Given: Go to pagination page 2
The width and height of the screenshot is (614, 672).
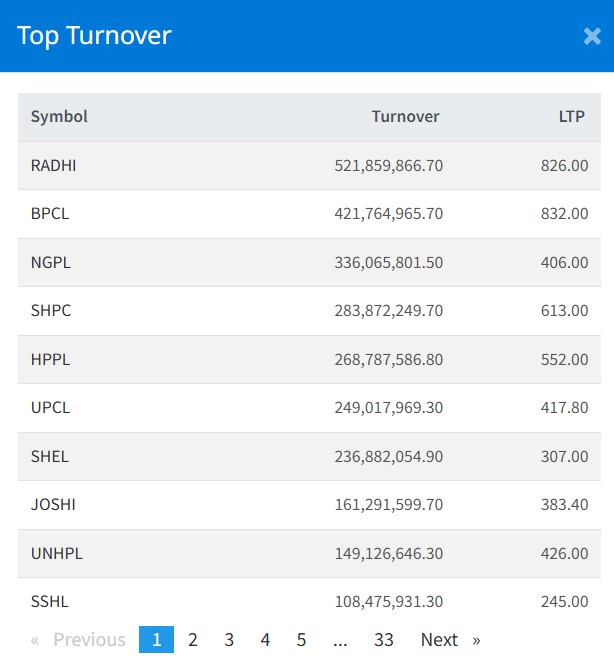Looking at the screenshot, I should tap(193, 640).
